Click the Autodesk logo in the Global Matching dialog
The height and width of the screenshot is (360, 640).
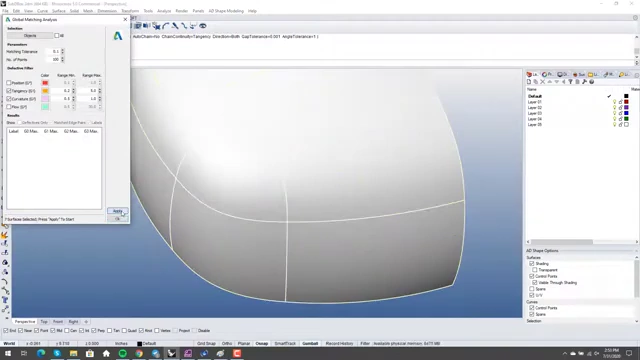tap(118, 36)
